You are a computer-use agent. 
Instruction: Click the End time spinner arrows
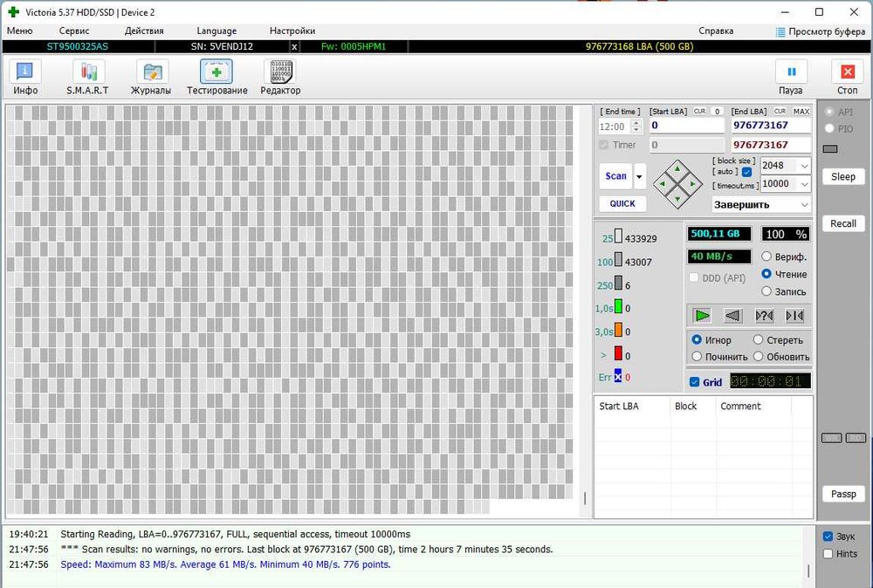tap(636, 126)
